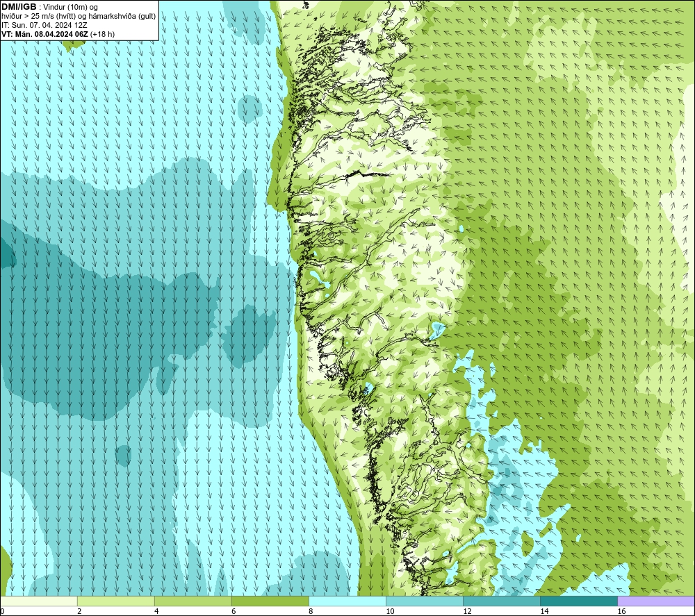Select the 8–10 m/s light cyan swatch
The height and width of the screenshot is (616, 695).
pos(347,601)
